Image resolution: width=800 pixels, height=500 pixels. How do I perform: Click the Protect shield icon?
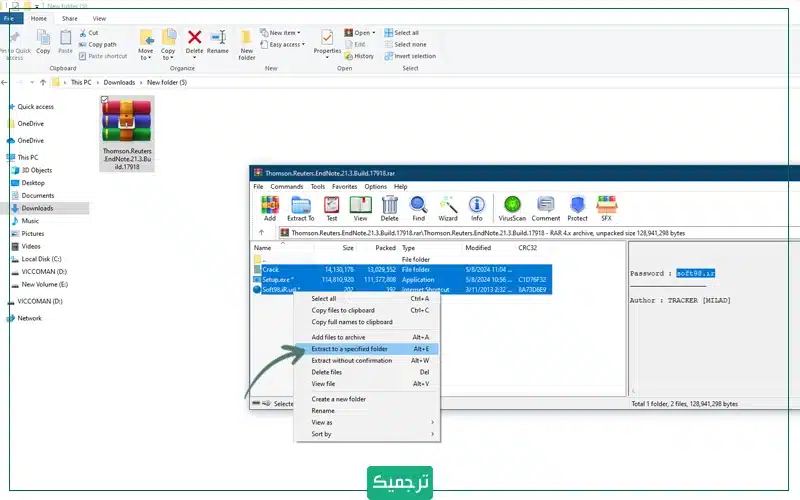pyautogui.click(x=577, y=208)
